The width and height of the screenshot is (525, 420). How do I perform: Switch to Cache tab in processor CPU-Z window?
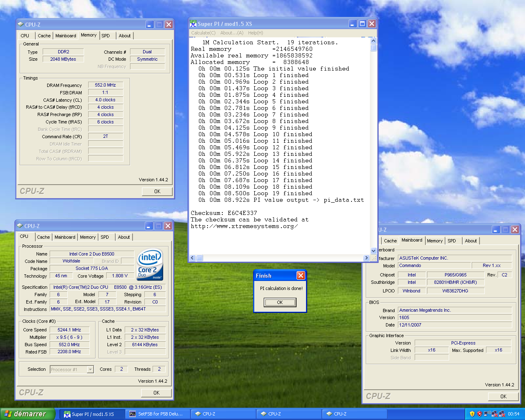pos(43,237)
